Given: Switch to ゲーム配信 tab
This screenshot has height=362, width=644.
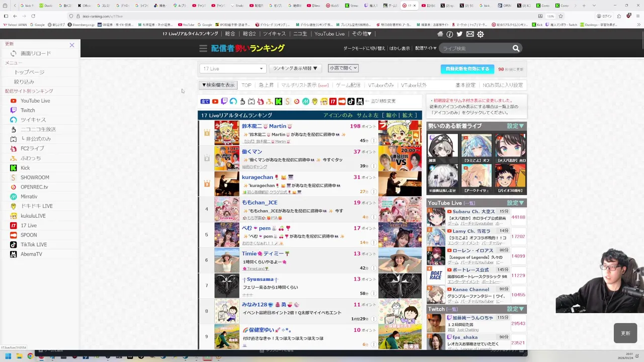Looking at the screenshot, I should [x=348, y=85].
